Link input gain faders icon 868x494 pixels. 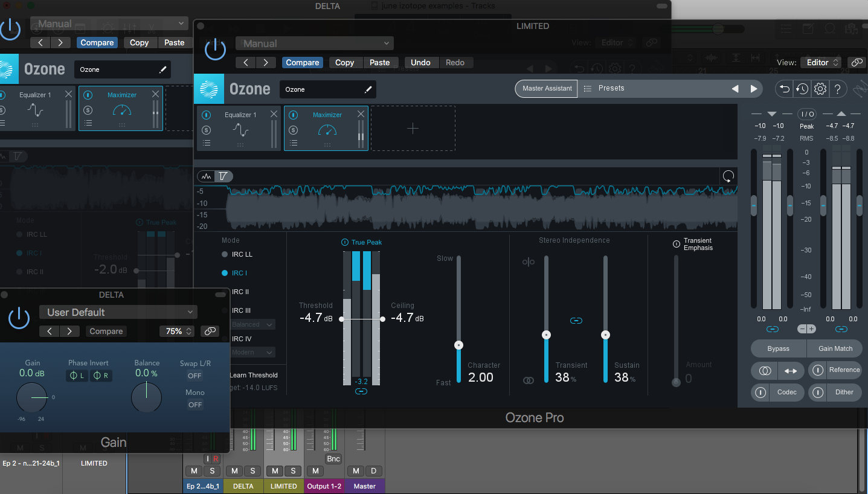(772, 329)
